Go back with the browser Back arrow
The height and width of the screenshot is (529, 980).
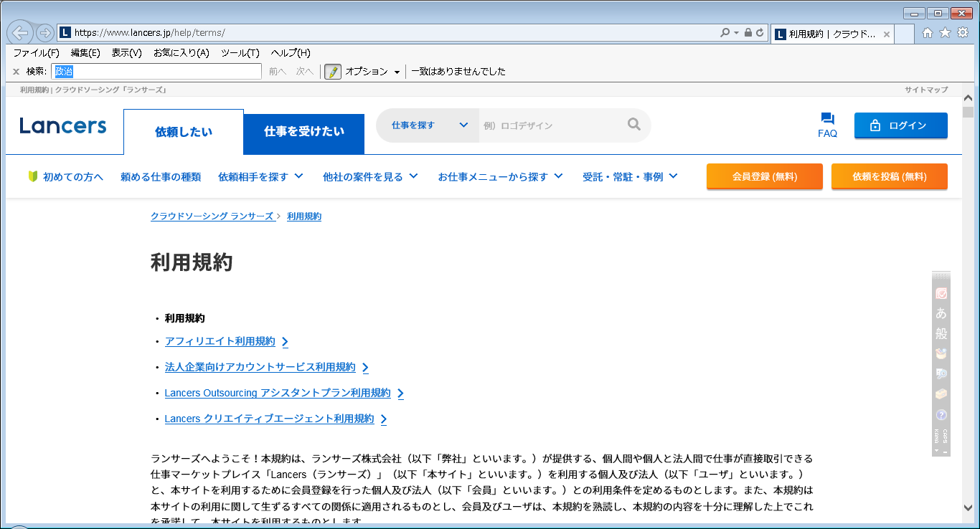tap(20, 33)
